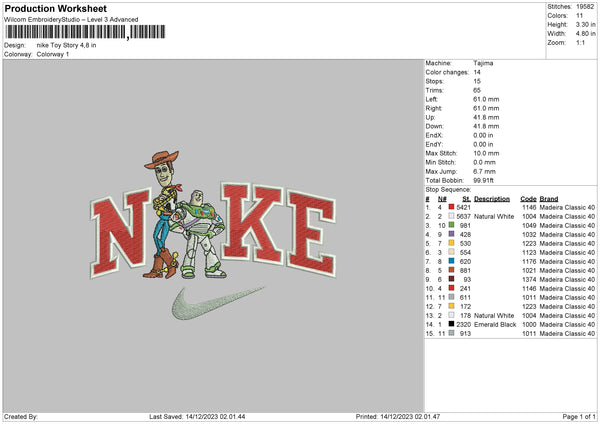Click the red letter N in the design
This screenshot has height=424, width=600.
[x=121, y=233]
